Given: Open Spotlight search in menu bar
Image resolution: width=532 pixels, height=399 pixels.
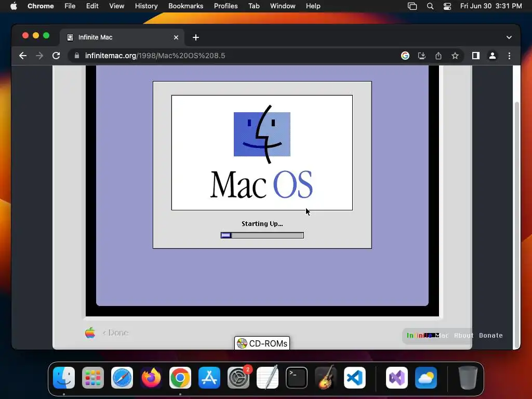Looking at the screenshot, I should [430, 6].
